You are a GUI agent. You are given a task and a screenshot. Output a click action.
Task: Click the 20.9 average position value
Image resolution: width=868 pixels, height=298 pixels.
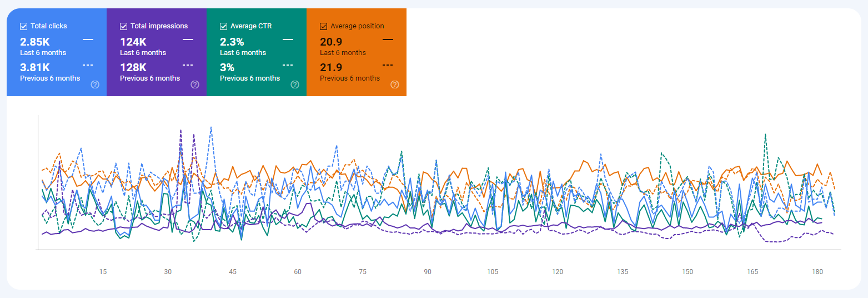coord(331,42)
